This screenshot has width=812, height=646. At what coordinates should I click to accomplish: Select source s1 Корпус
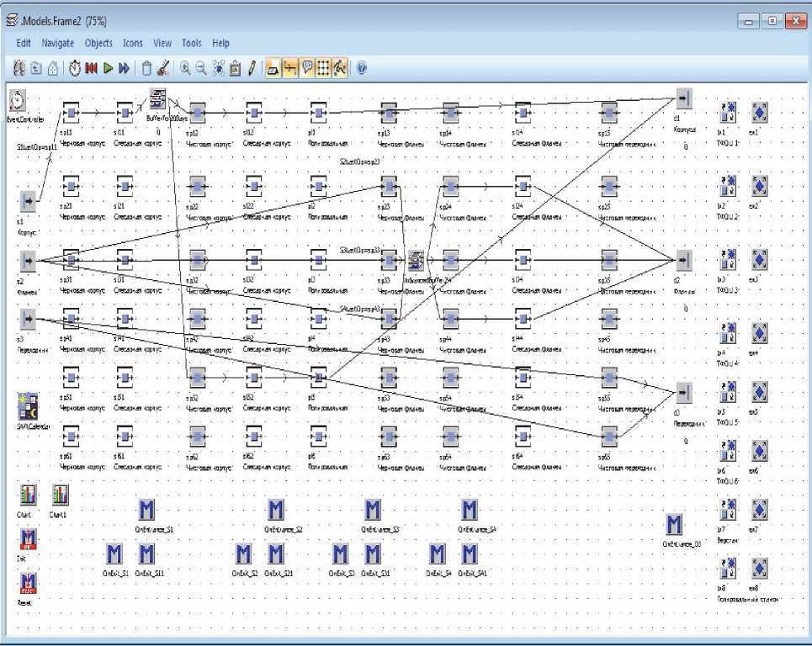28,201
